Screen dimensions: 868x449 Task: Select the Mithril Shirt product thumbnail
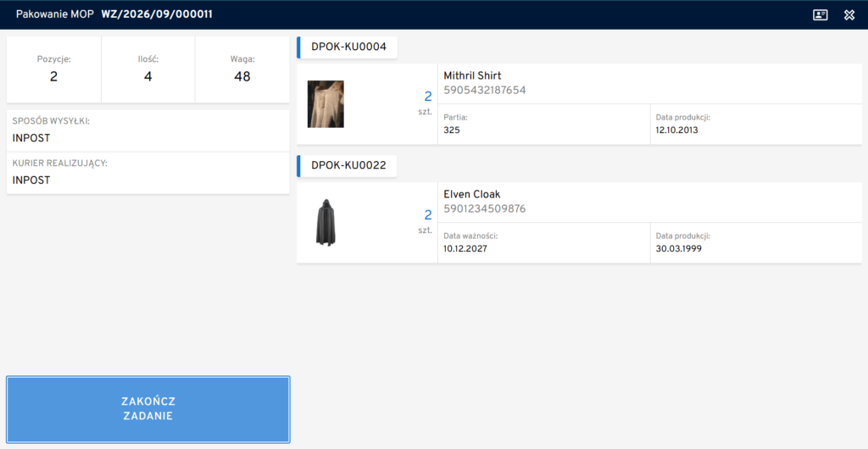pyautogui.click(x=325, y=104)
